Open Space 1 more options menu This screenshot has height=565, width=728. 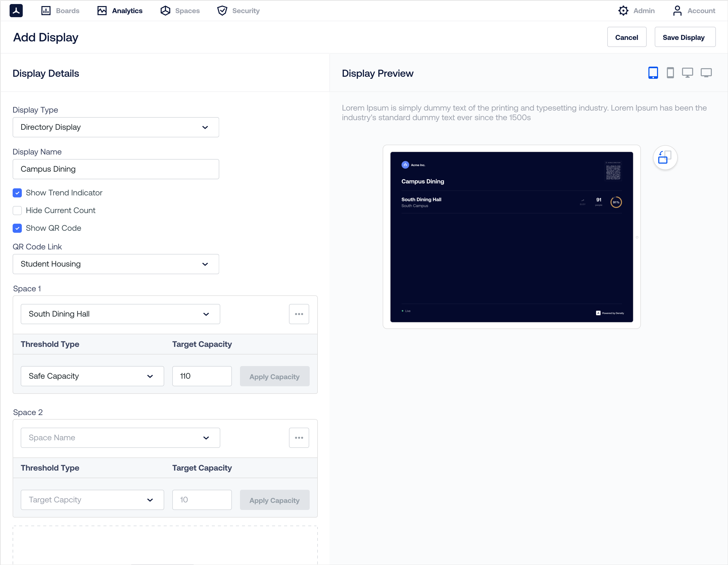(299, 314)
